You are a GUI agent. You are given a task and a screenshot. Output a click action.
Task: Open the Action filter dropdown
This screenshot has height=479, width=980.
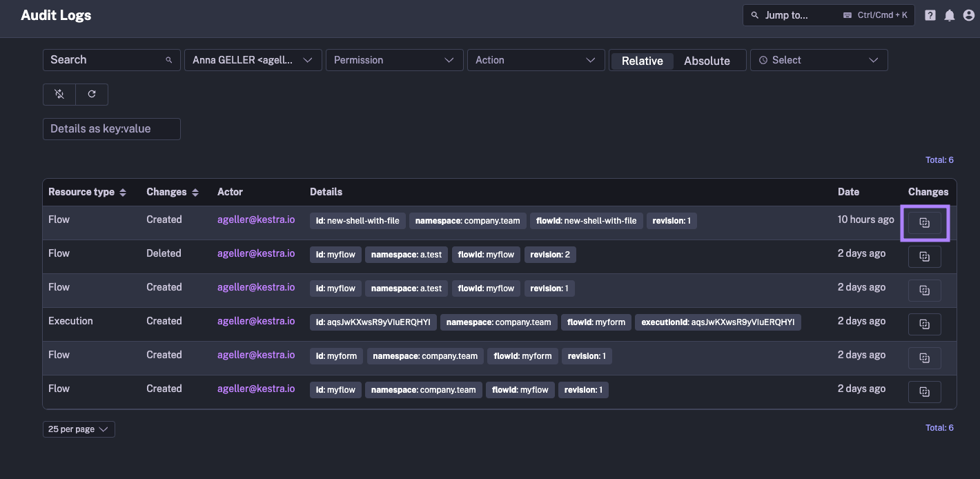536,60
